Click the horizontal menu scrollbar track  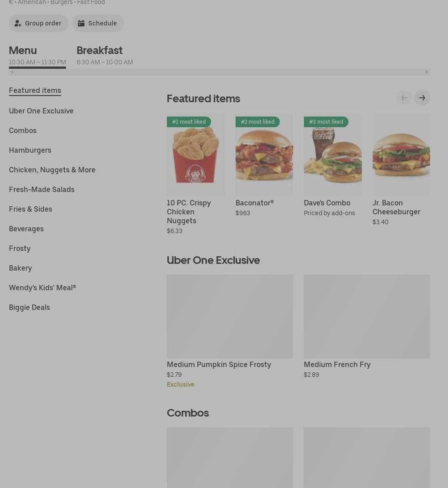tap(220, 72)
